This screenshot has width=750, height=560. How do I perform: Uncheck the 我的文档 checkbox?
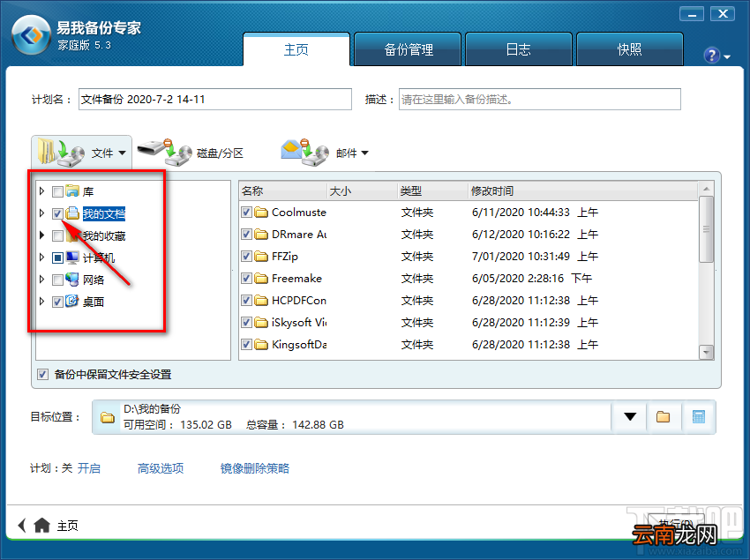click(57, 213)
